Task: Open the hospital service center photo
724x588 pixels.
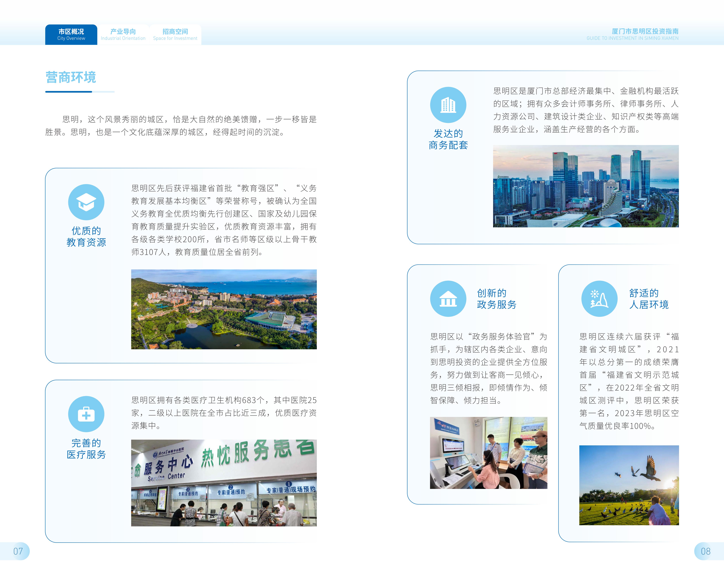Action: click(x=224, y=483)
